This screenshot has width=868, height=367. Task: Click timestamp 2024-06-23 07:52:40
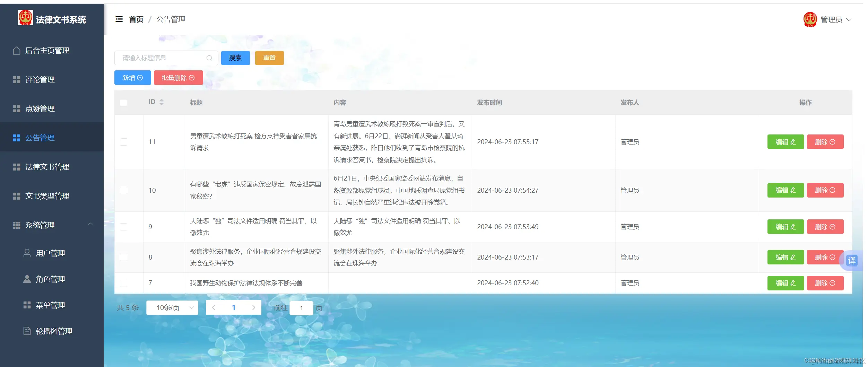(x=507, y=283)
